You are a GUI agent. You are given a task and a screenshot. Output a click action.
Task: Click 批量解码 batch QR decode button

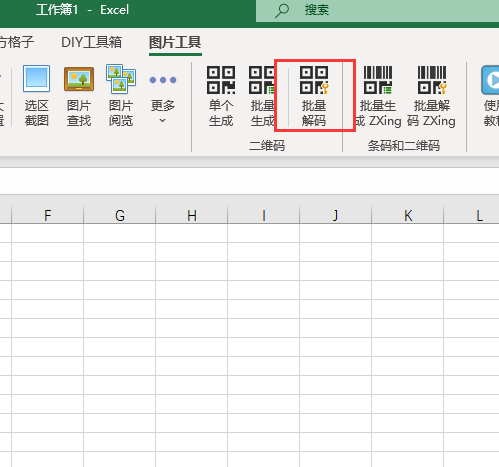coord(314,96)
